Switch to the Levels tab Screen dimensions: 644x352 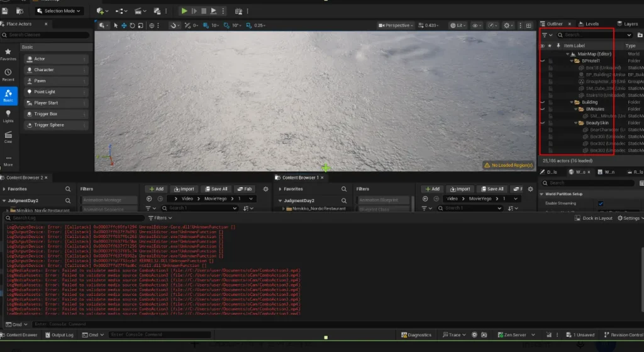coord(589,24)
